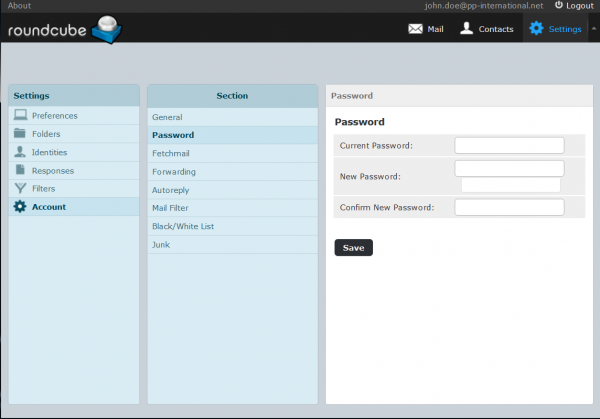Click the password strength meter bar
The width and height of the screenshot is (600, 419).
pyautogui.click(x=510, y=185)
